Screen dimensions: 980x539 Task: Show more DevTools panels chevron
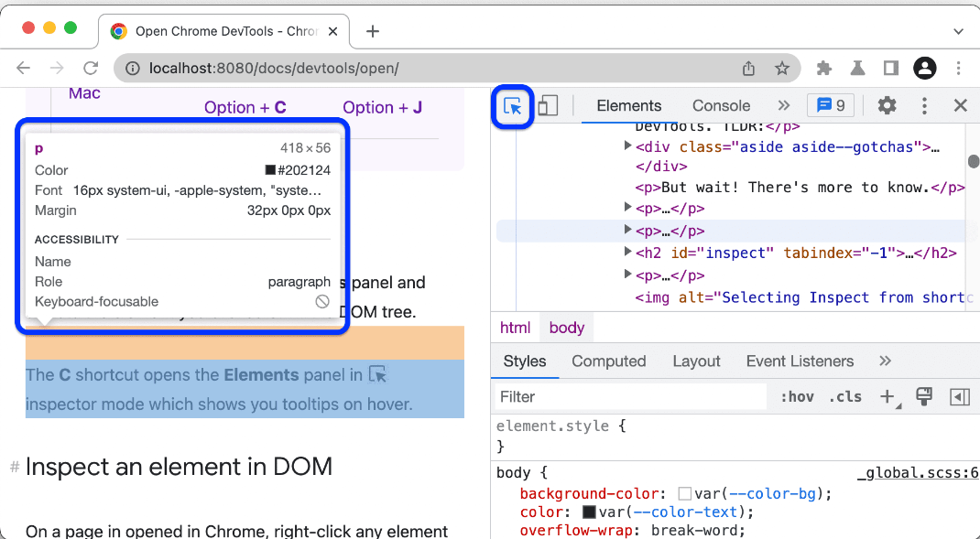[784, 105]
